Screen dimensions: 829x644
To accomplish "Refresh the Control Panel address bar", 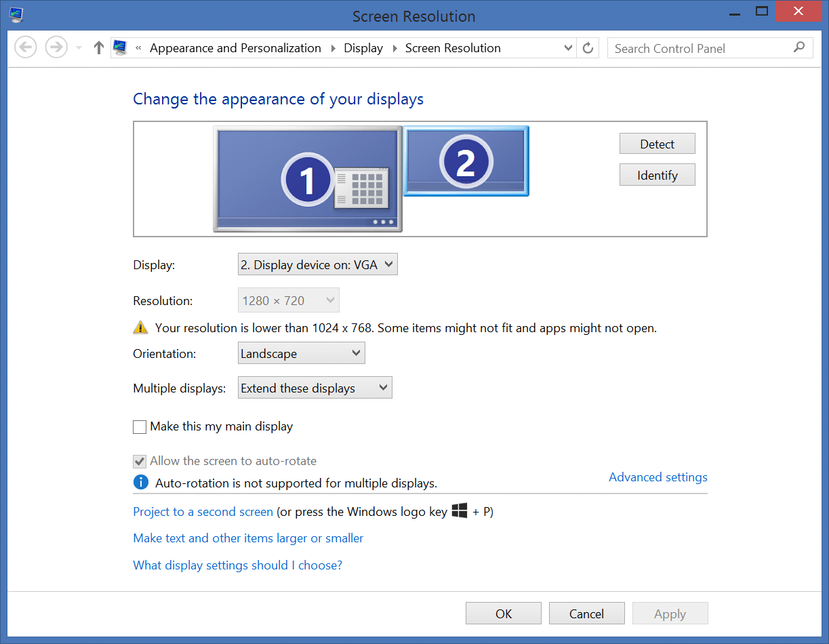I will click(x=588, y=48).
